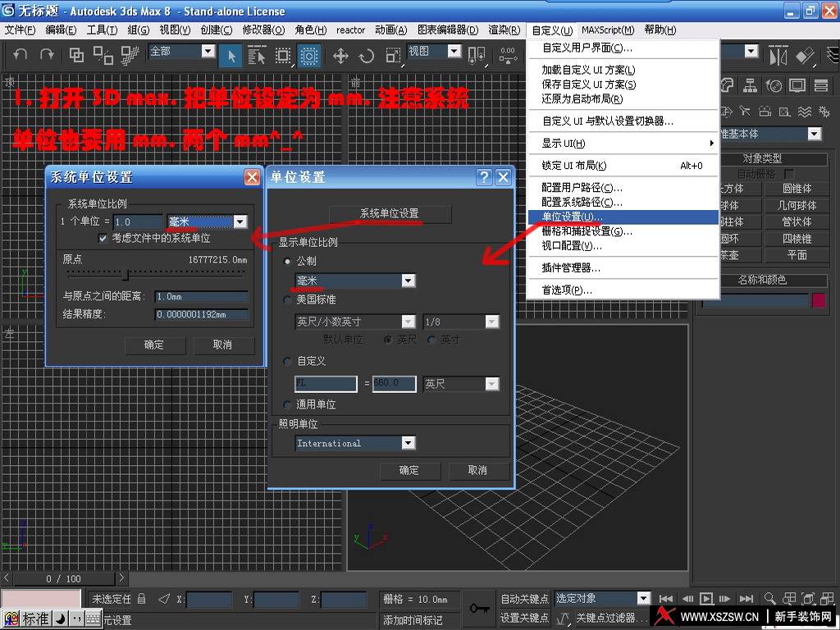Screen dimensions: 840x630
Task: Select the Select and Scale tool
Action: pos(393,55)
